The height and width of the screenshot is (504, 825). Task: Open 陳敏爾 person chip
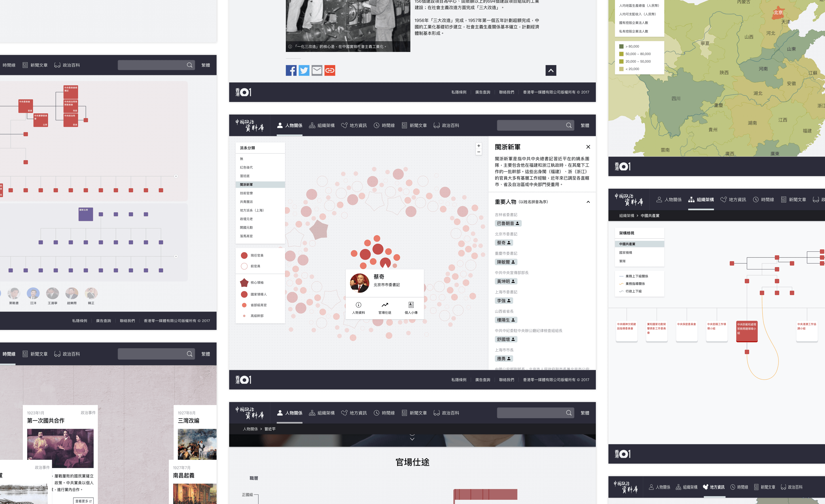tap(506, 262)
